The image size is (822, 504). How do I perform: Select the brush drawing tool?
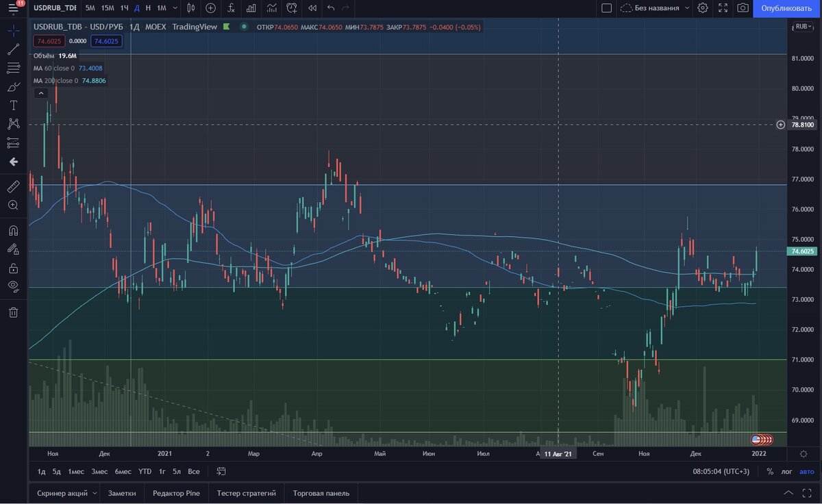(x=14, y=86)
